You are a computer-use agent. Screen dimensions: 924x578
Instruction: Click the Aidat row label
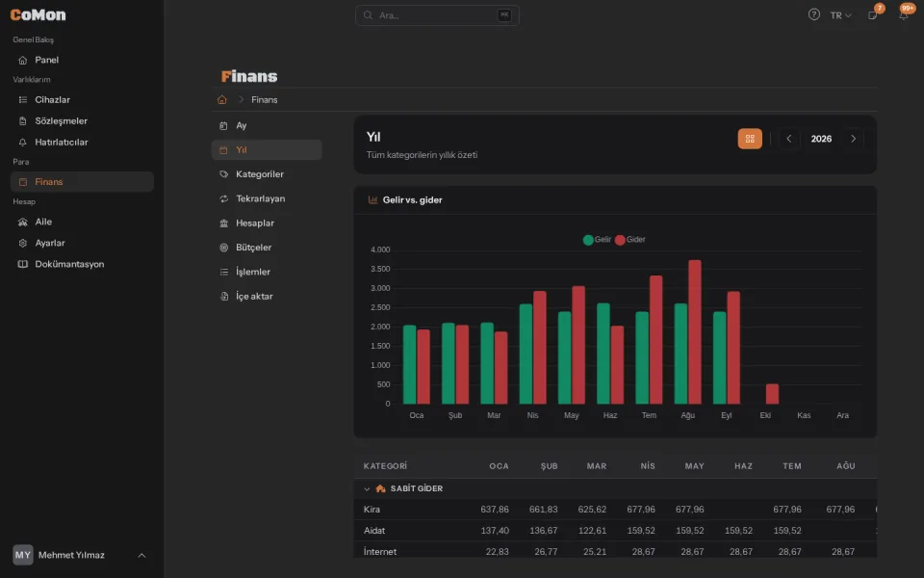(374, 530)
